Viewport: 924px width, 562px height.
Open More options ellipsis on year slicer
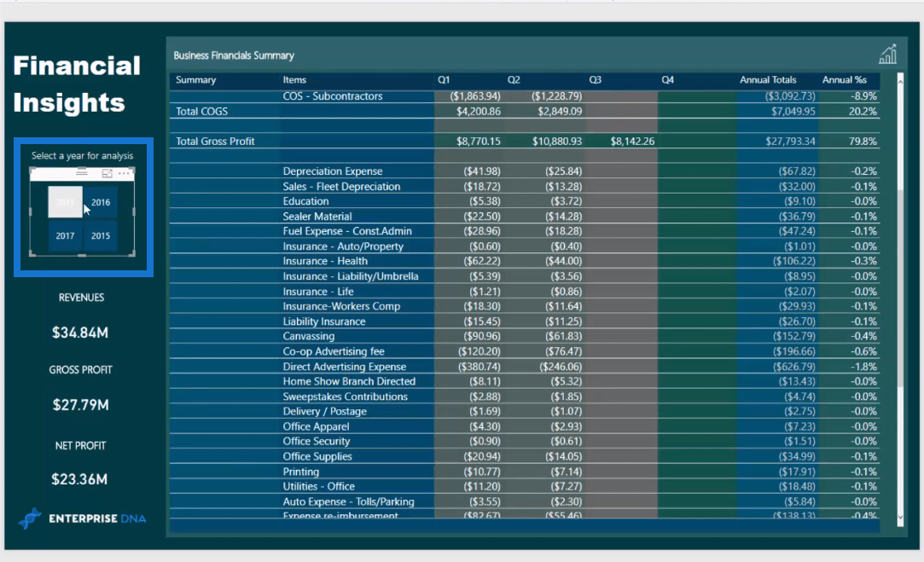pos(124,173)
